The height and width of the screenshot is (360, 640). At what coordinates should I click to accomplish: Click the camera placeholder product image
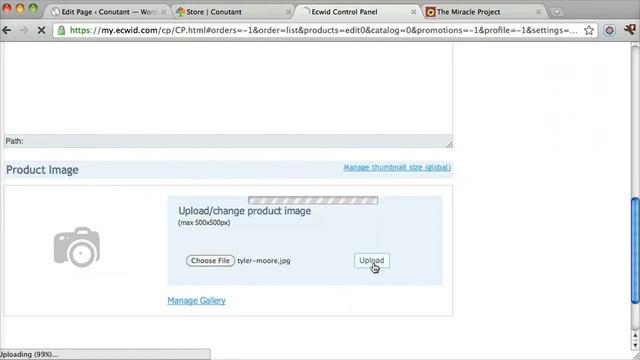click(x=77, y=247)
